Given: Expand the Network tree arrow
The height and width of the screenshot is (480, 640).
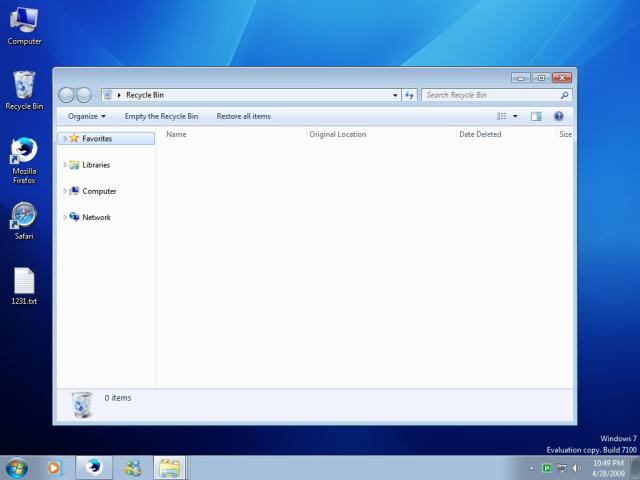Looking at the screenshot, I should (66, 217).
